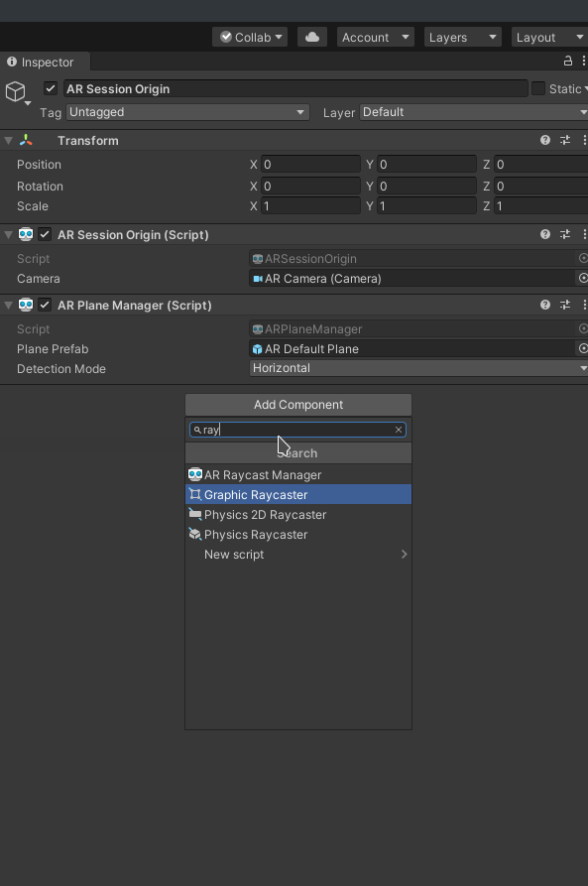
Task: Clear the component search field with X
Action: point(399,430)
